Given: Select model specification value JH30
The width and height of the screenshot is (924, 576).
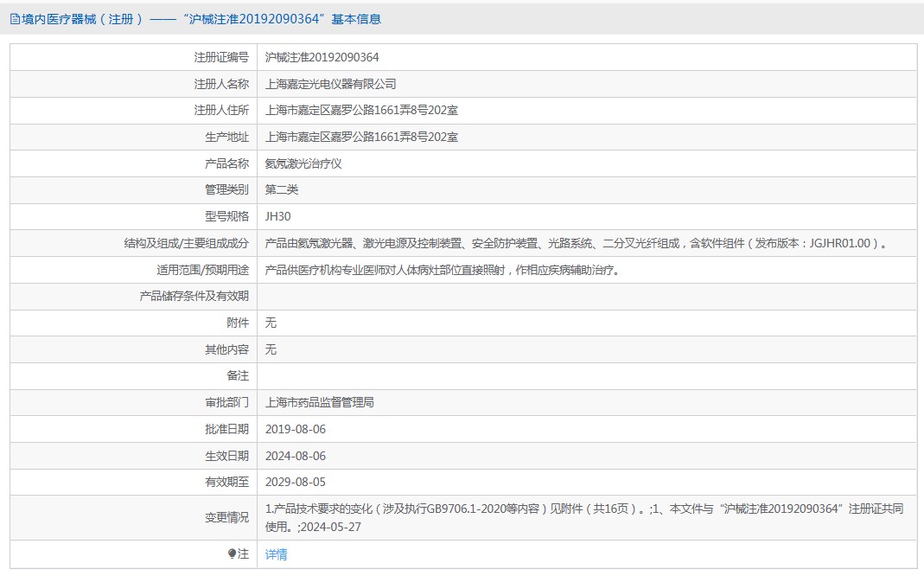Looking at the screenshot, I should point(278,216).
